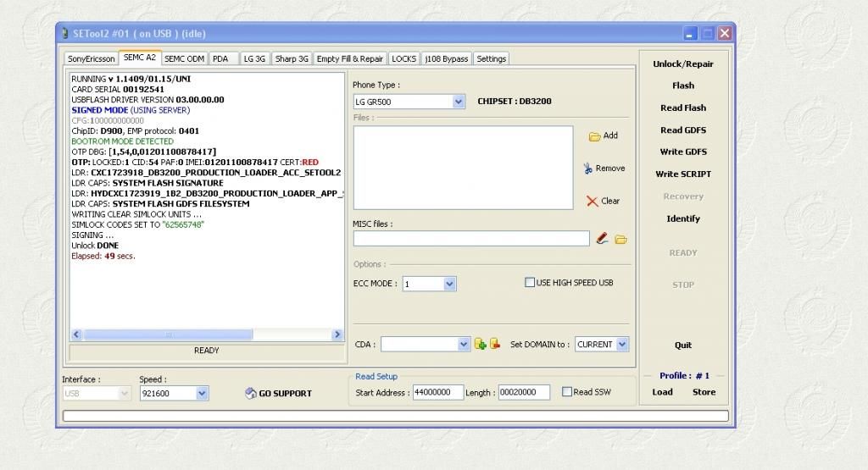Open the Settings tab
Image resolution: width=868 pixels, height=470 pixels.
point(491,58)
